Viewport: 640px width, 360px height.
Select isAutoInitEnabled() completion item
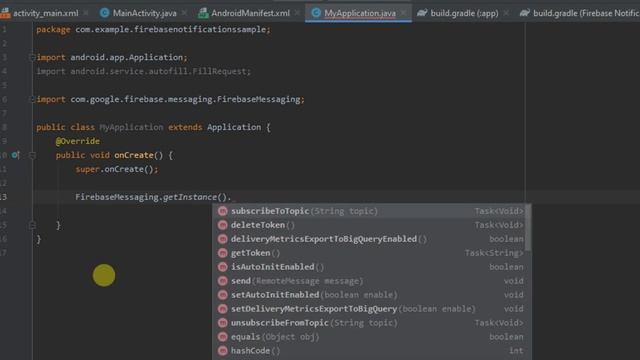pyautogui.click(x=369, y=267)
